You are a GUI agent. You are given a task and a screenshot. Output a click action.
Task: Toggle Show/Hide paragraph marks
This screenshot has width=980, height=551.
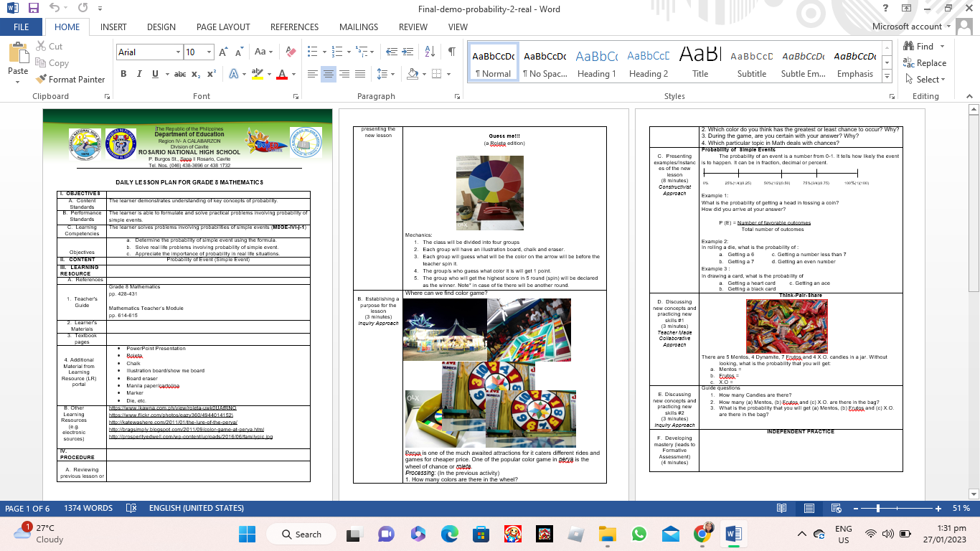452,52
